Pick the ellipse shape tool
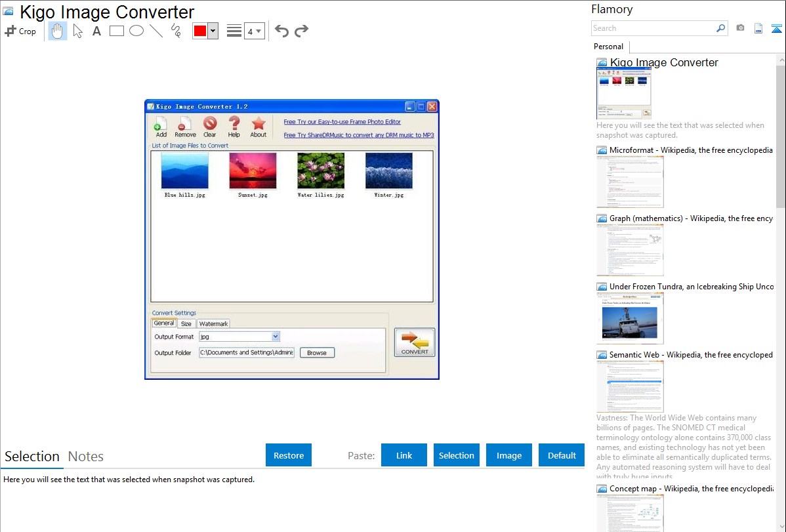 tap(136, 31)
